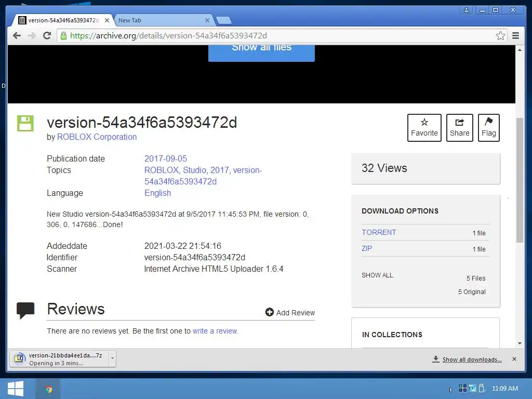Click the Add Review plus icon
The width and height of the screenshot is (532, 399).
coord(270,312)
